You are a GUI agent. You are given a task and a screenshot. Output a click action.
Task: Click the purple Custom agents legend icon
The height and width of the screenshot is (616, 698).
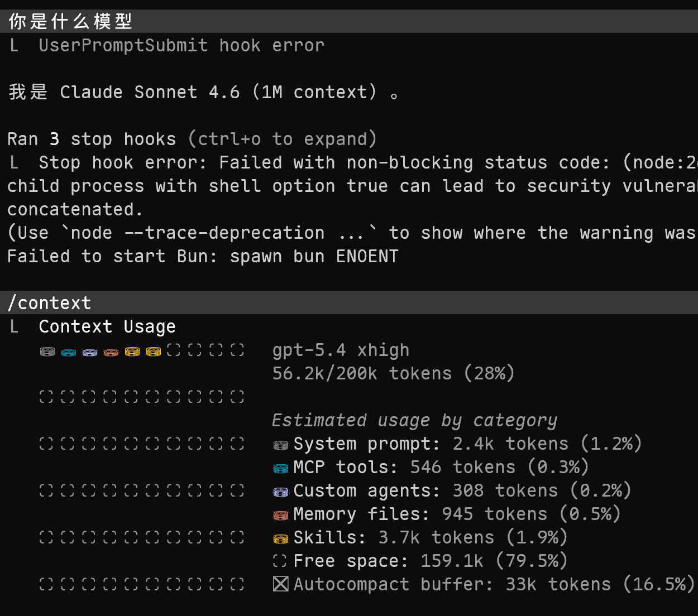point(280,492)
